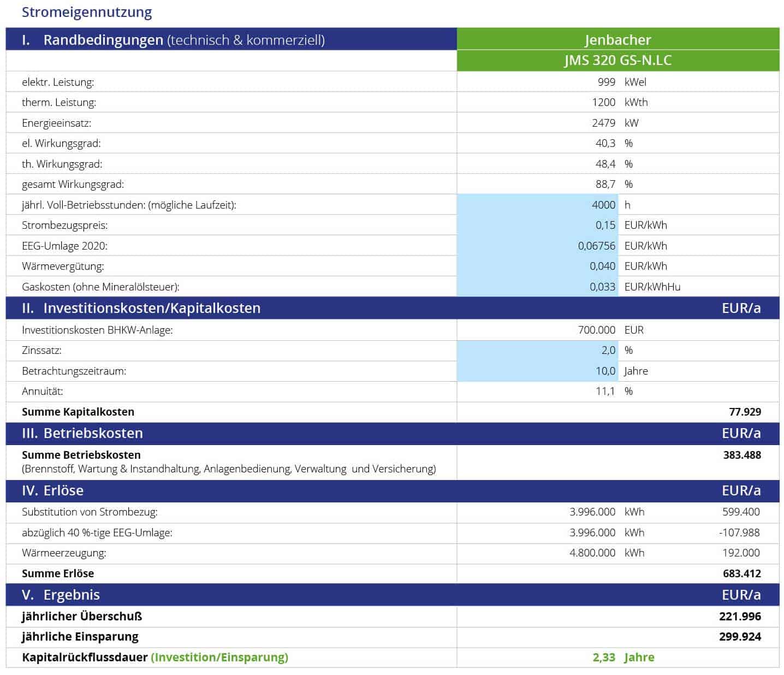784x675 pixels.
Task: Click the 'jährl. Voll-Betriebsstunden' label
Action: 129,205
